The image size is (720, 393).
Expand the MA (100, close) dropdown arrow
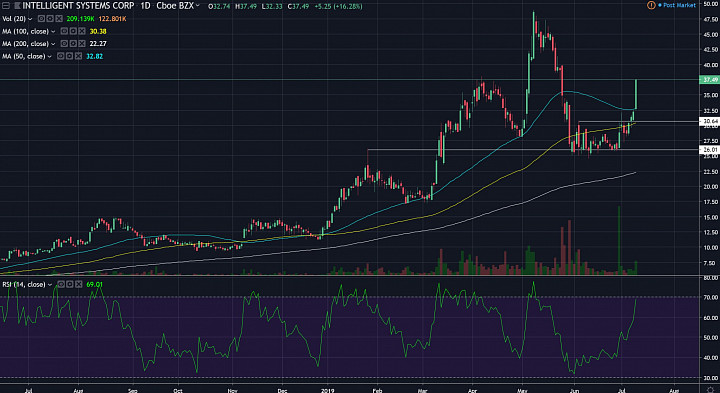(x=53, y=32)
